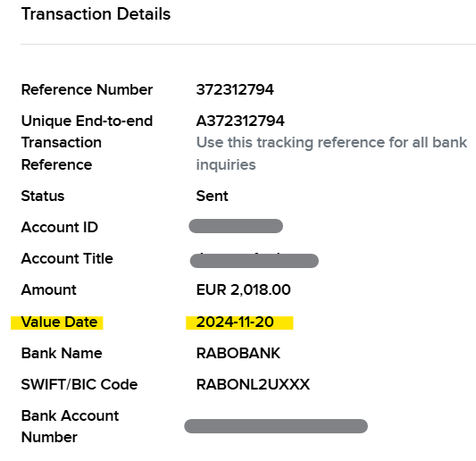Click the redacted Bank Account Number

(276, 426)
